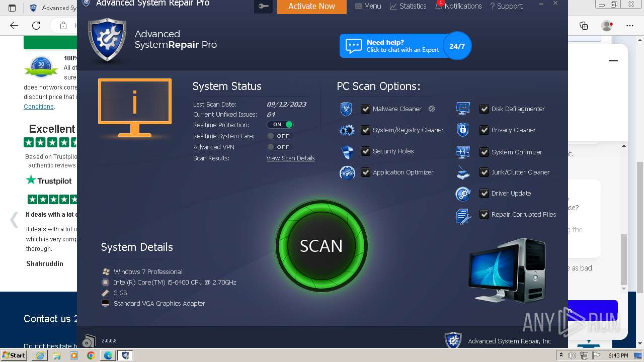Image resolution: width=644 pixels, height=362 pixels.
Task: Open the Windows Start button
Action: click(x=14, y=355)
